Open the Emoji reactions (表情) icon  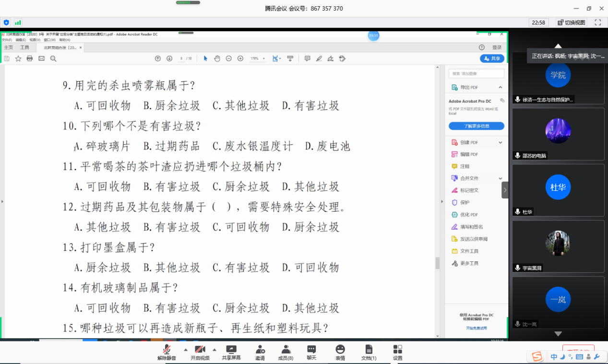tap(340, 350)
